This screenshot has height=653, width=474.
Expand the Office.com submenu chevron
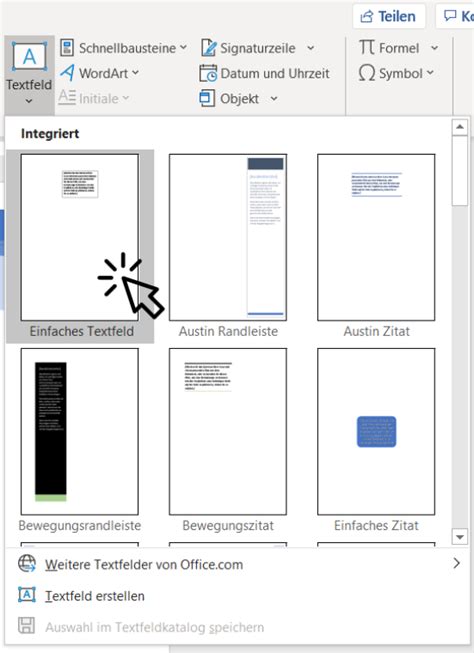tap(457, 563)
